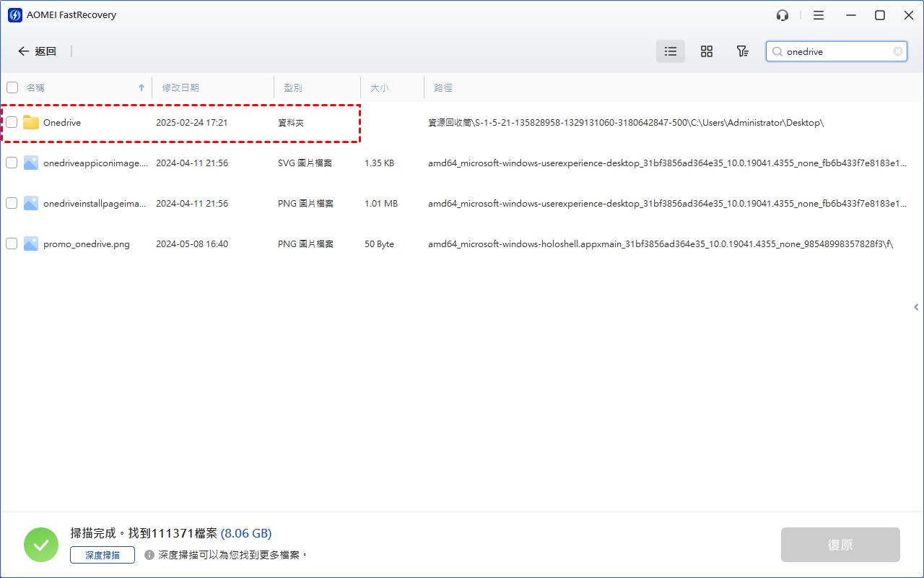The height and width of the screenshot is (578, 924).
Task: Click the holoshell.appxmain path text
Action: click(661, 244)
